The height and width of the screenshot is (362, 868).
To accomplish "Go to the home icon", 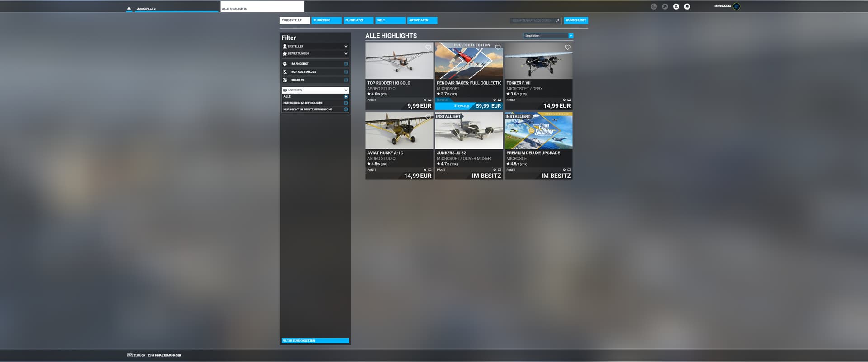I will click(x=129, y=9).
